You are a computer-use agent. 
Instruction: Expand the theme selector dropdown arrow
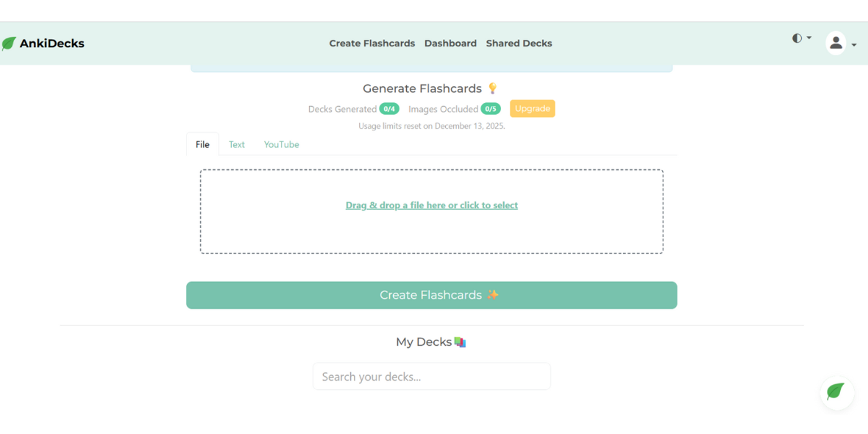click(x=809, y=38)
